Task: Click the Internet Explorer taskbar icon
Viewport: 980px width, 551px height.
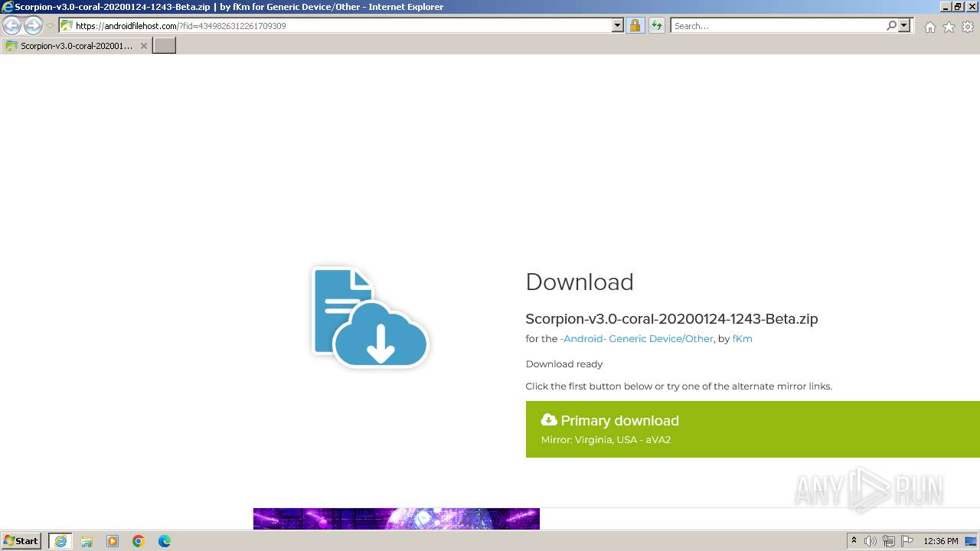Action: [x=60, y=541]
